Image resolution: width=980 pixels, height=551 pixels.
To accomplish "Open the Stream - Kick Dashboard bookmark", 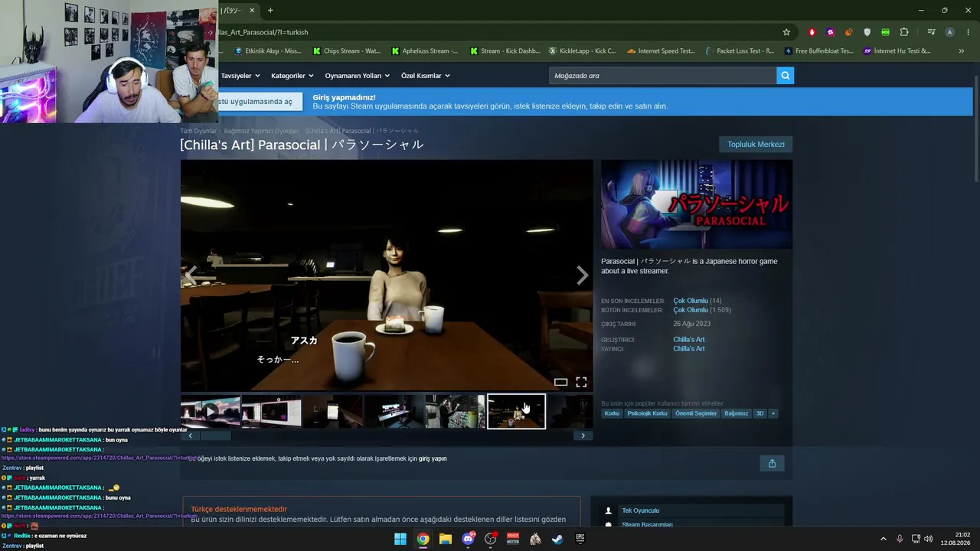I will click(x=505, y=51).
